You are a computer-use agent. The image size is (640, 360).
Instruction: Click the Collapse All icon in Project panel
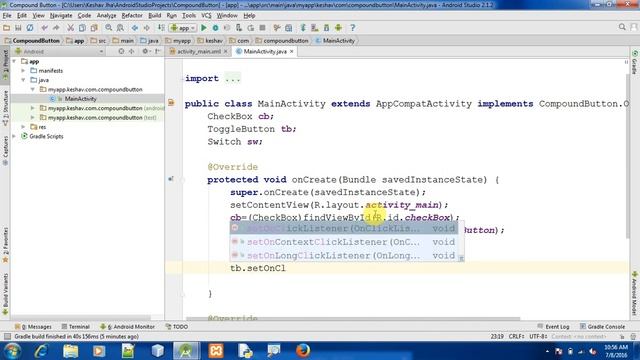(131, 51)
